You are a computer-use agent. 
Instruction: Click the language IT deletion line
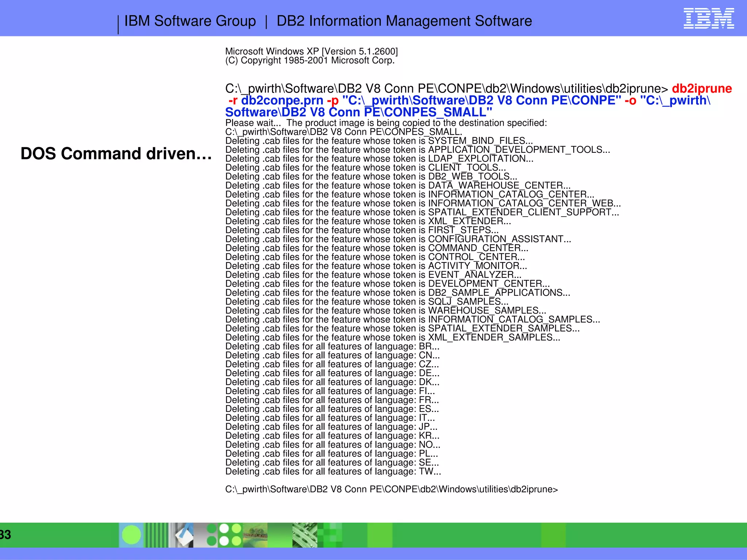click(330, 418)
